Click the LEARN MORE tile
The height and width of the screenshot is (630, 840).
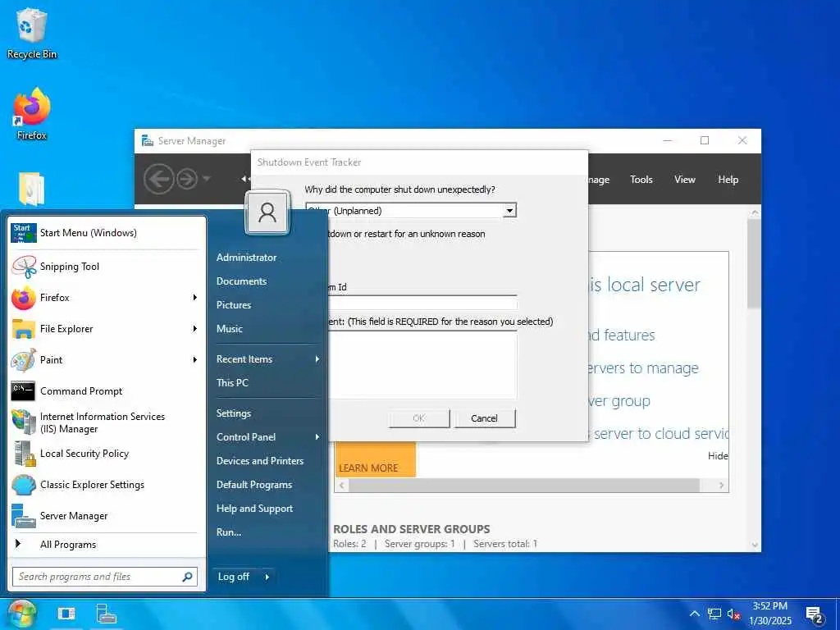(x=375, y=459)
